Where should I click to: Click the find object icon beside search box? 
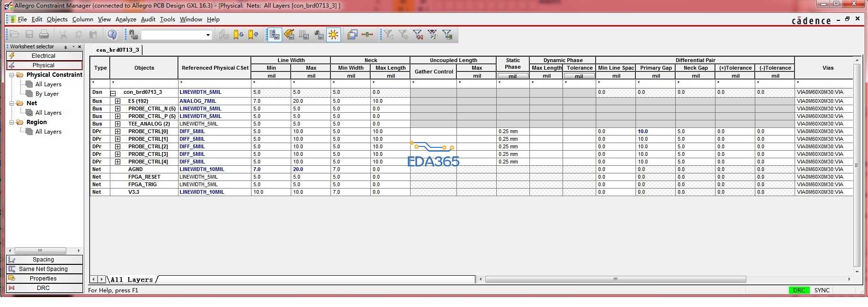[134, 35]
